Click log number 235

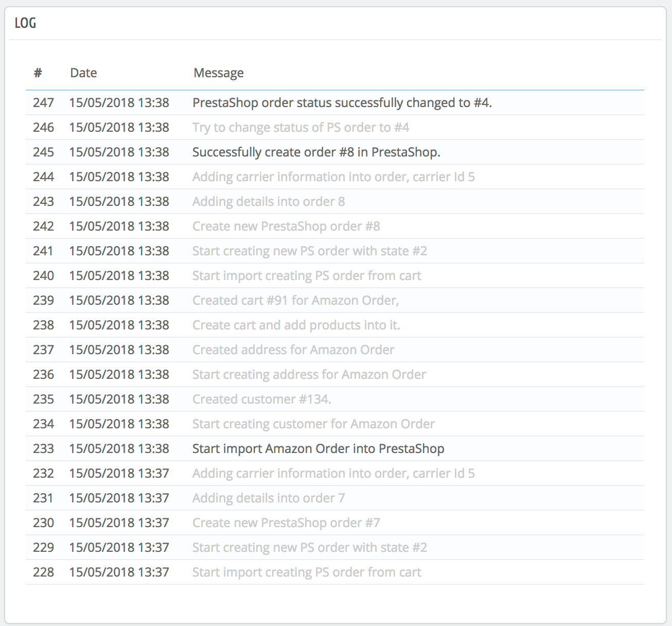click(x=43, y=399)
